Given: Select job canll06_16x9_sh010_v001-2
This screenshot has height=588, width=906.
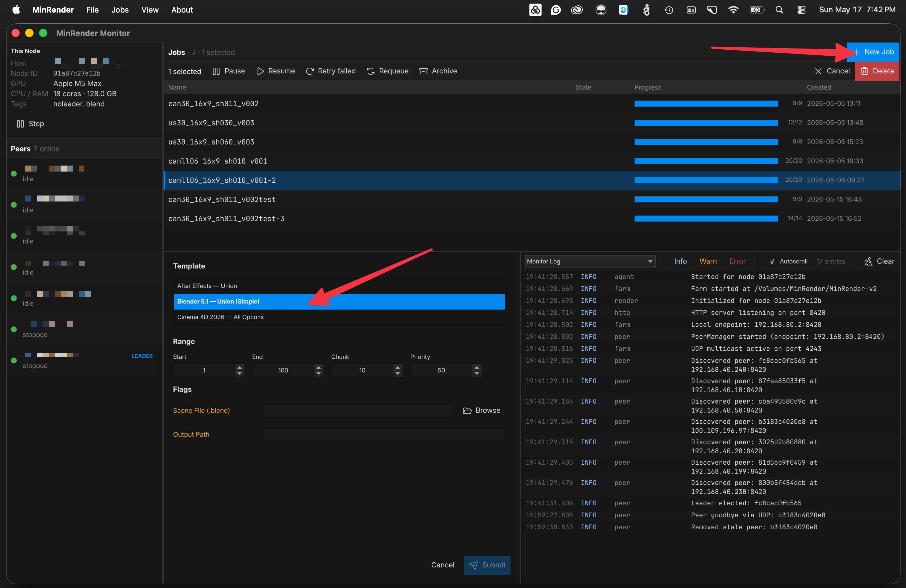Looking at the screenshot, I should coord(532,180).
